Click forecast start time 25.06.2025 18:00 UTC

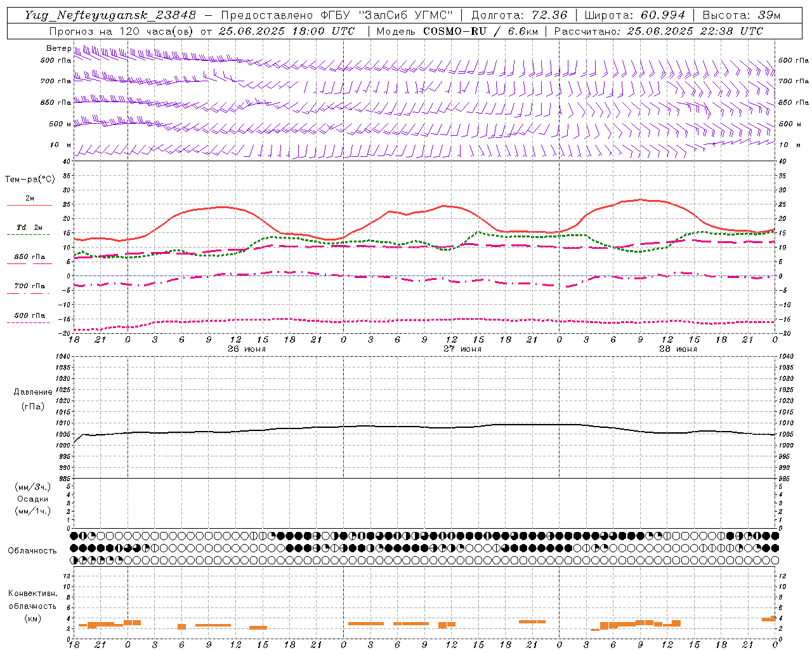286,31
